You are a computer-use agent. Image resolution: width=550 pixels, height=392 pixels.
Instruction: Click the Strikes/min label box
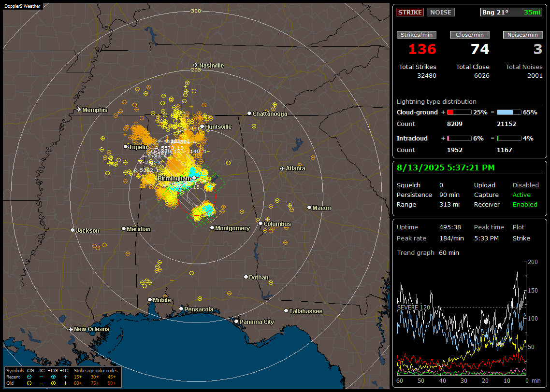pyautogui.click(x=417, y=35)
